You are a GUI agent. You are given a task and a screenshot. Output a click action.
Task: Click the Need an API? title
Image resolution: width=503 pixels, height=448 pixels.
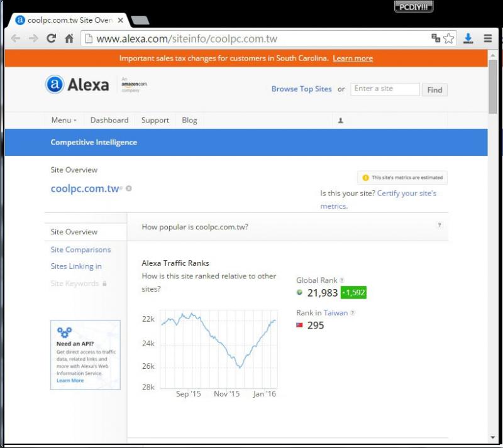pyautogui.click(x=75, y=344)
